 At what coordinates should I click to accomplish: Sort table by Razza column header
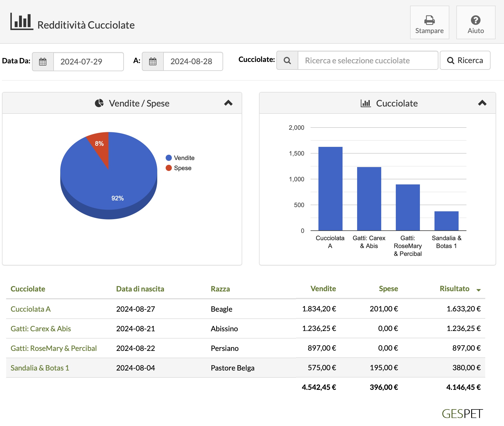pos(220,289)
